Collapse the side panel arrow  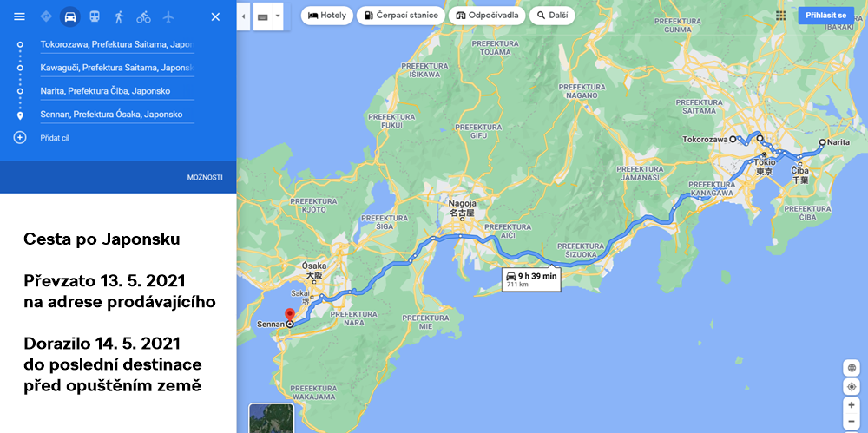(243, 16)
